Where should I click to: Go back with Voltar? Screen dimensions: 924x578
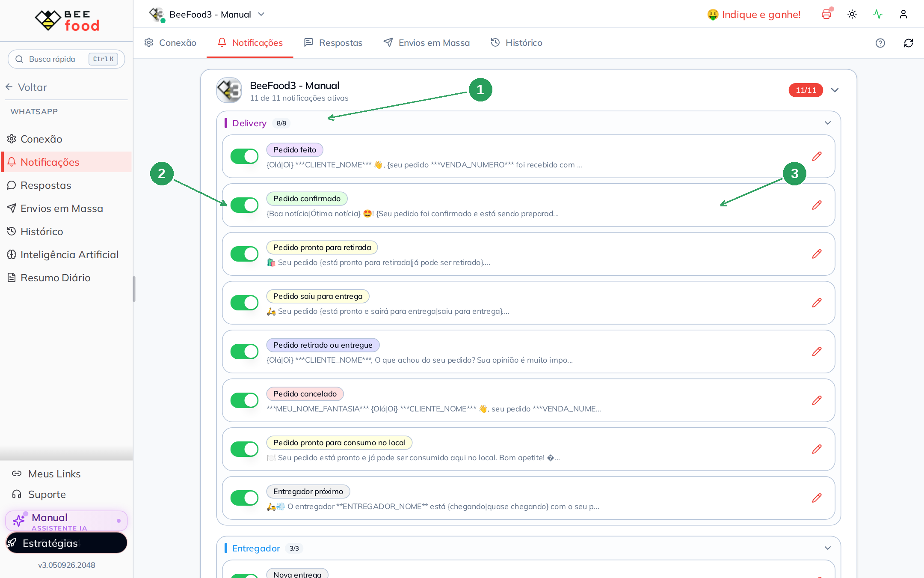pyautogui.click(x=27, y=87)
